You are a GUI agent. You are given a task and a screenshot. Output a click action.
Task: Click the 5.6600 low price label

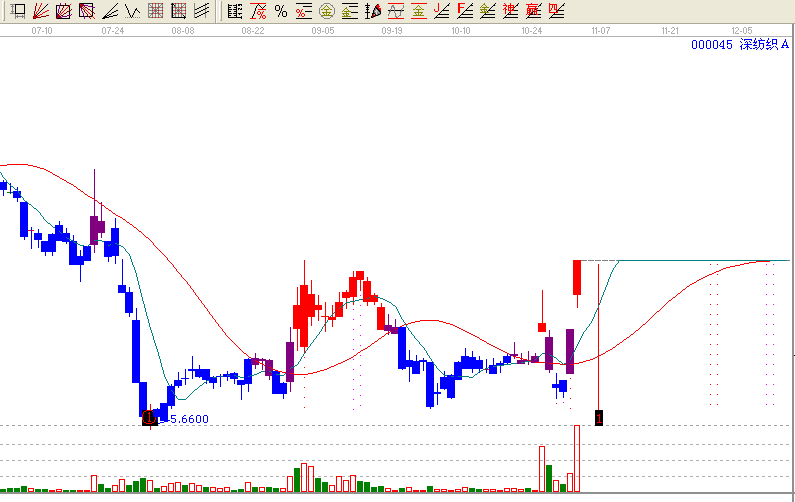189,419
